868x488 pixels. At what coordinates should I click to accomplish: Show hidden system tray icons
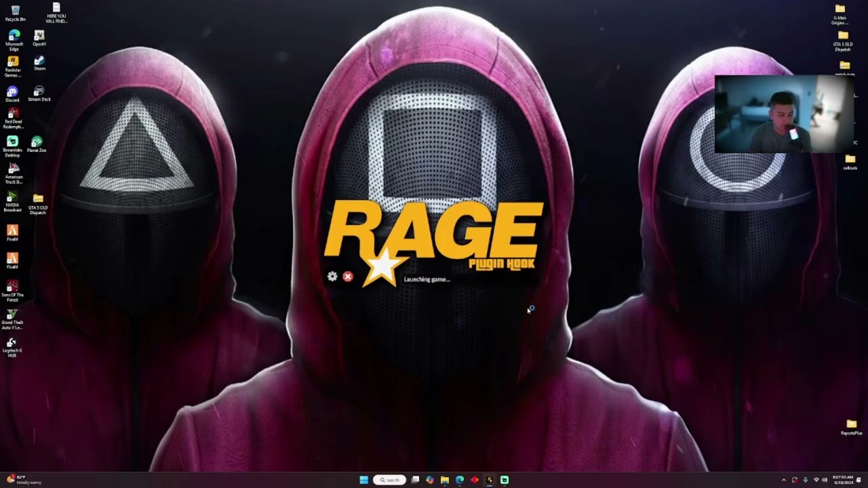784,480
